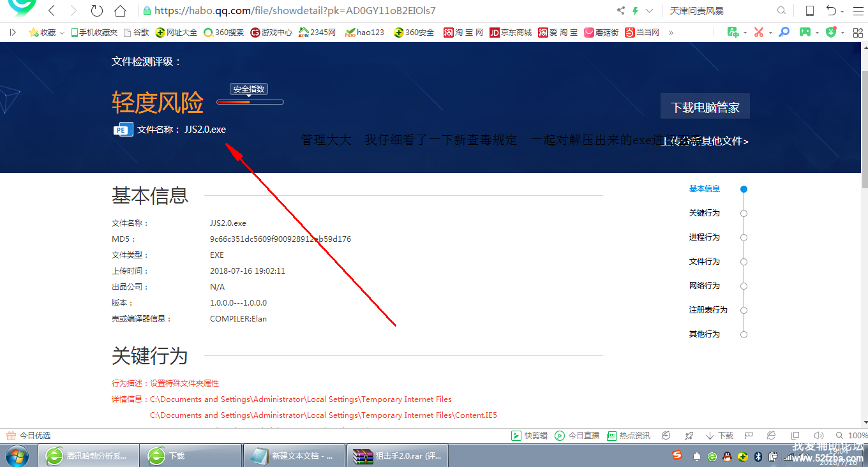The height and width of the screenshot is (467, 868).
Task: Open the hao123 bookmark
Action: (364, 32)
